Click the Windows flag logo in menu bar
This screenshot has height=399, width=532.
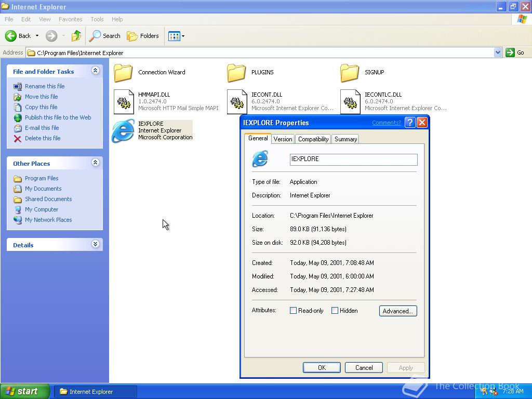pos(522,19)
